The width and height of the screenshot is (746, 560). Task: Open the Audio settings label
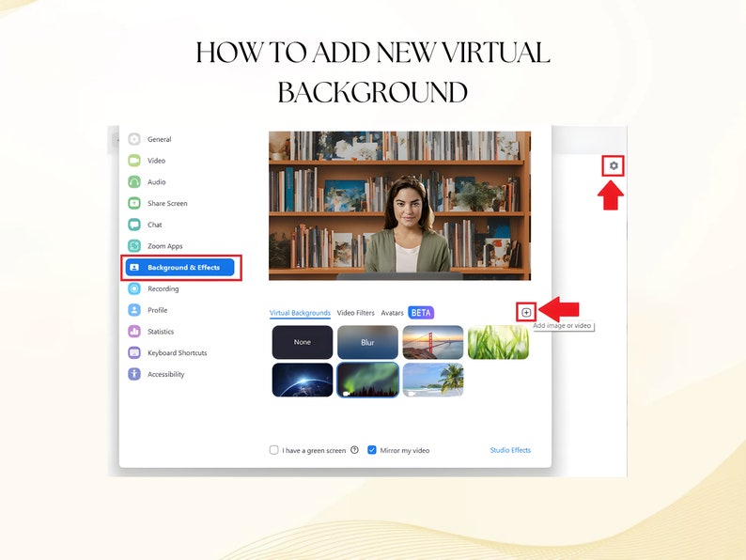[157, 182]
